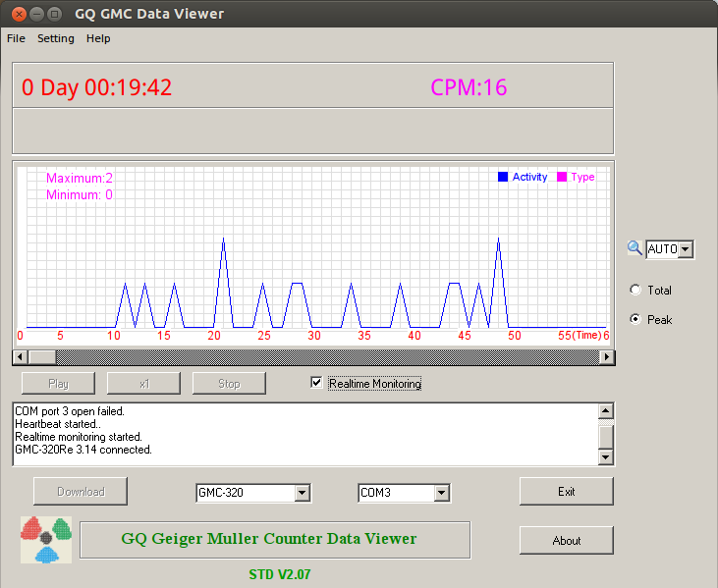Click the Download button
This screenshot has width=718, height=588.
tap(81, 492)
